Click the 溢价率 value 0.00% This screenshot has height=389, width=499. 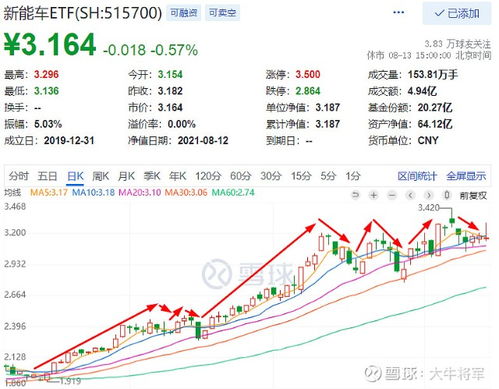click(182, 124)
